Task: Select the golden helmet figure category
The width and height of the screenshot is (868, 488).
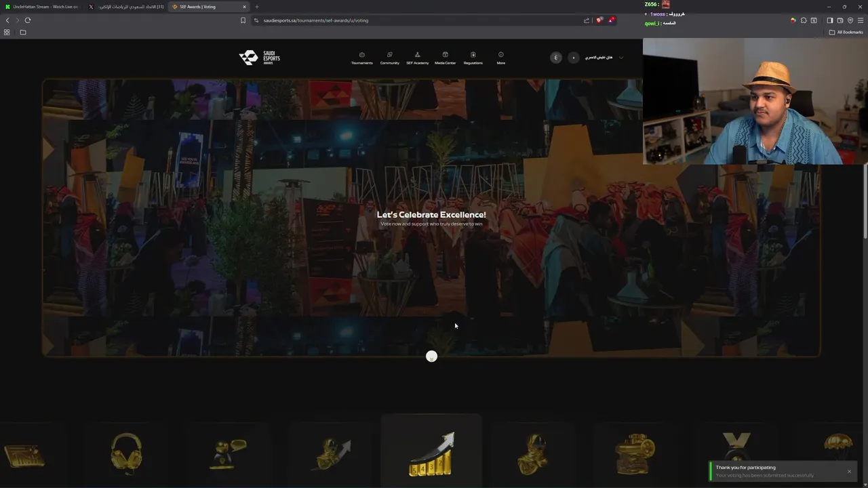Action: coord(532,454)
